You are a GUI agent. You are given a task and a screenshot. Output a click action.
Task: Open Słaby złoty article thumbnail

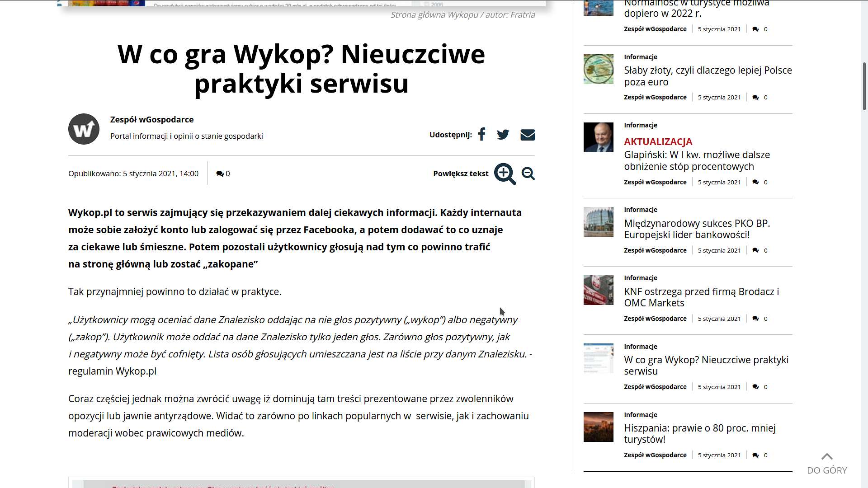(x=599, y=69)
